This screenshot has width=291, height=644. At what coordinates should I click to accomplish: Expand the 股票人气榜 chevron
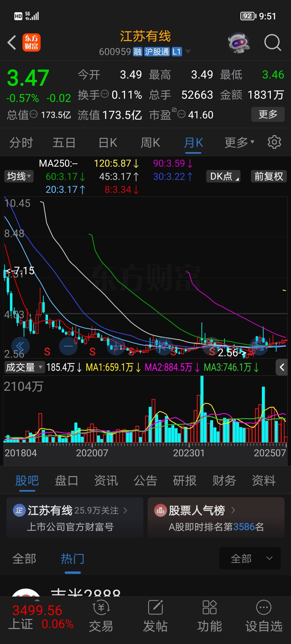(x=233, y=510)
